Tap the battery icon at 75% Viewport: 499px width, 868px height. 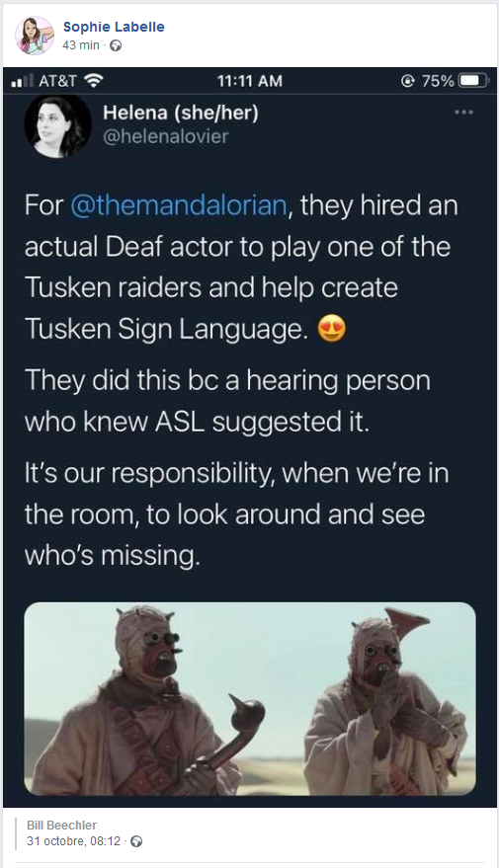[474, 81]
